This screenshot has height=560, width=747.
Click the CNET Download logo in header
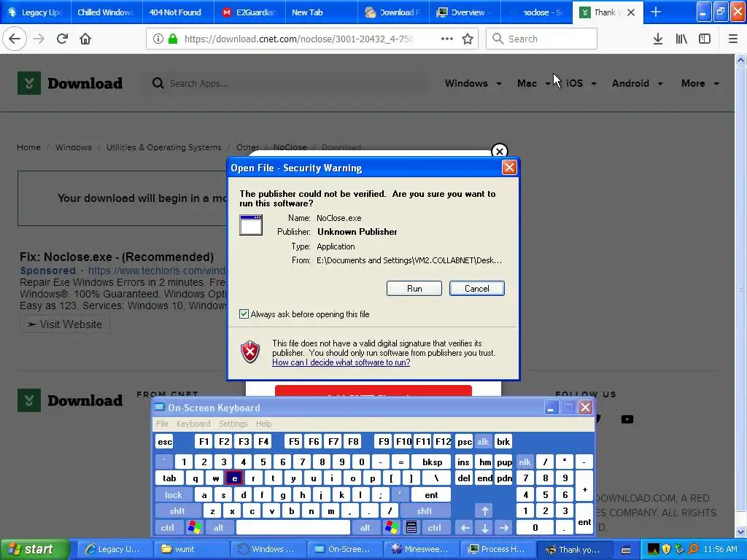[x=70, y=83]
